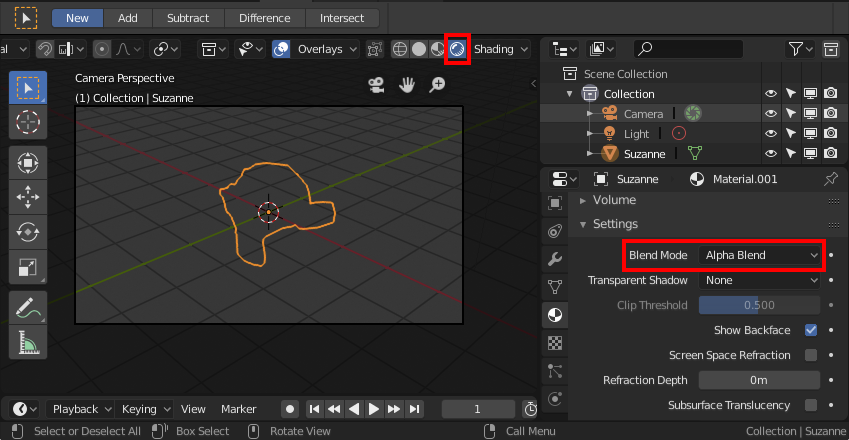Select the Add selection mode

point(128,18)
